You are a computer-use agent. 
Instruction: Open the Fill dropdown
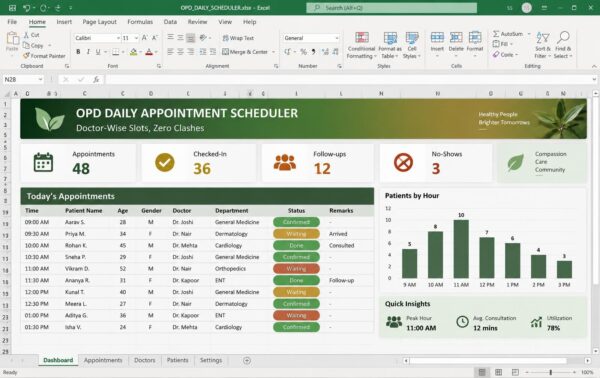502,44
